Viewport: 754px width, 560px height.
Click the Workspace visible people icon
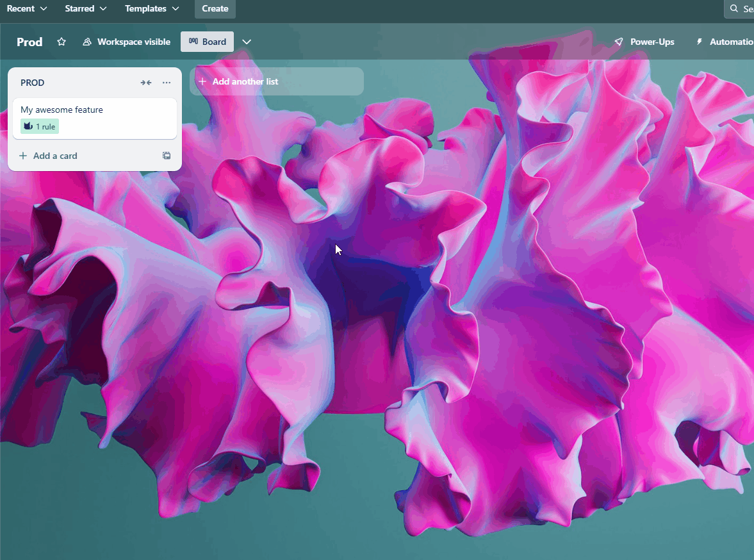(86, 42)
